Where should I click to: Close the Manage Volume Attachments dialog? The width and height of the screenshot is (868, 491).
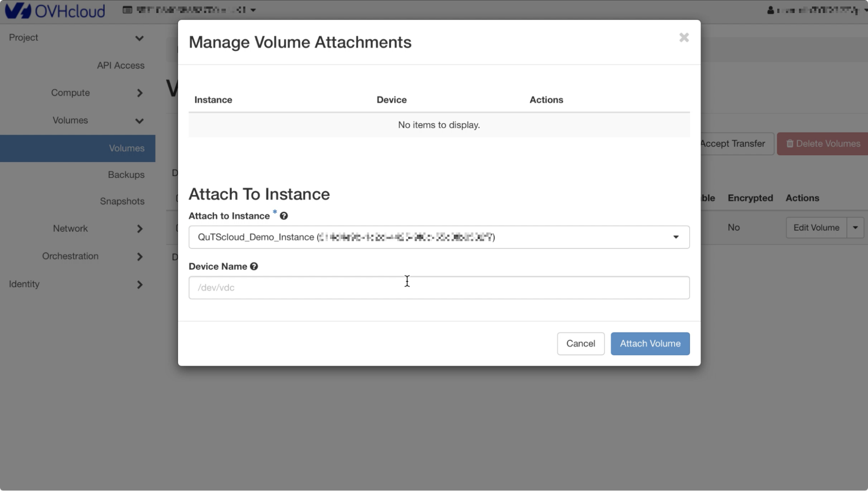click(x=684, y=38)
